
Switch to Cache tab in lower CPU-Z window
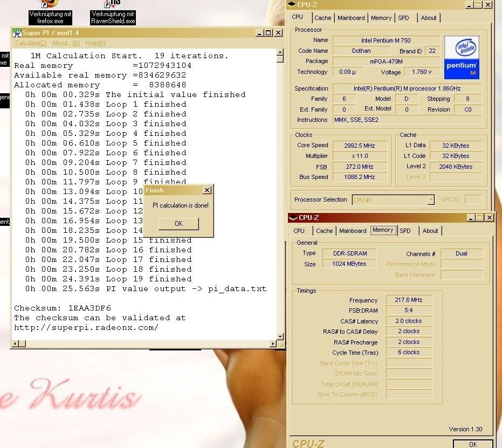[324, 231]
